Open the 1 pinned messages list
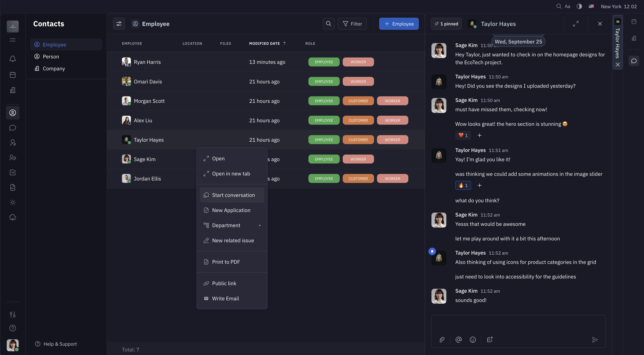 tap(446, 24)
